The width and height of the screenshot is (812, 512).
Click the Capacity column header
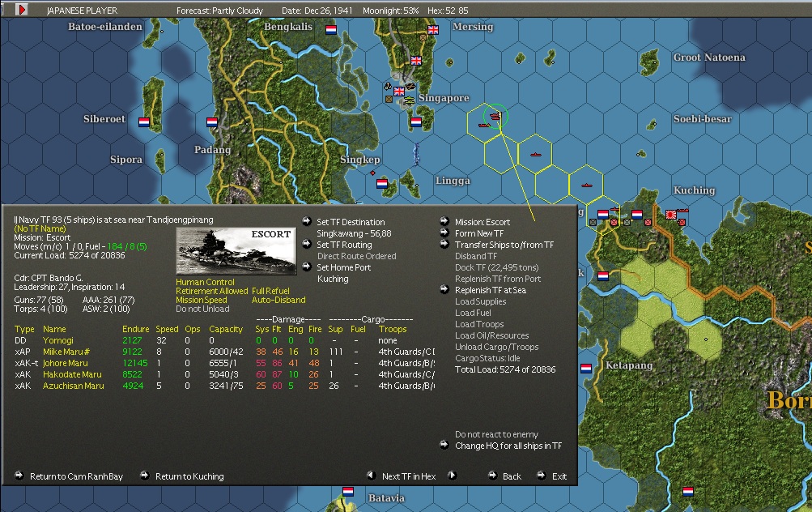(226, 329)
